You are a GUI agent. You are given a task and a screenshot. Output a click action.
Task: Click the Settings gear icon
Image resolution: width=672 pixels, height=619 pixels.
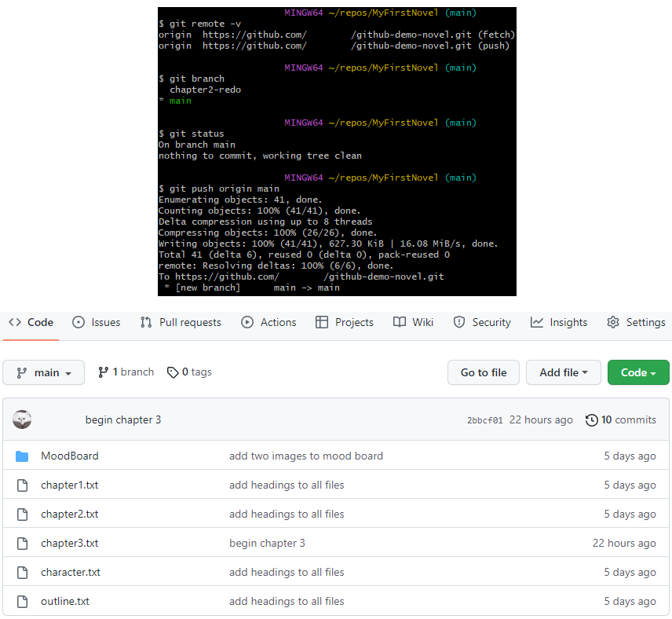613,322
